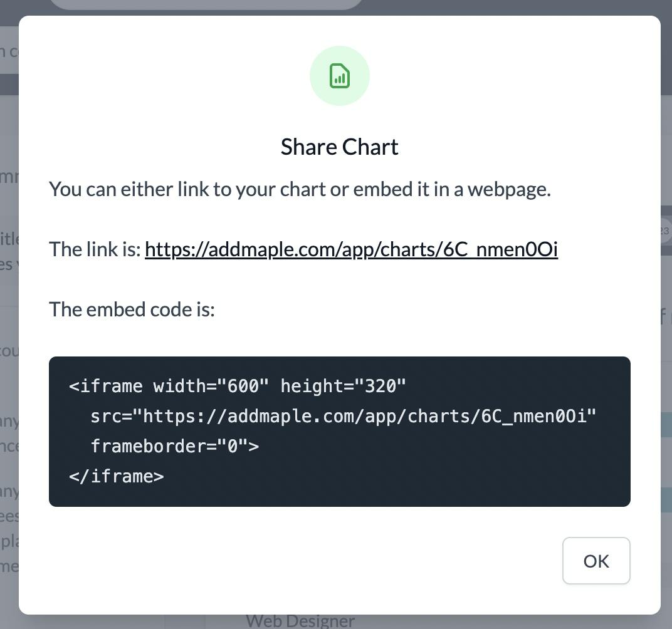This screenshot has width=672, height=629.
Task: Click the dimmed search bar above dialog
Action: (206, 4)
